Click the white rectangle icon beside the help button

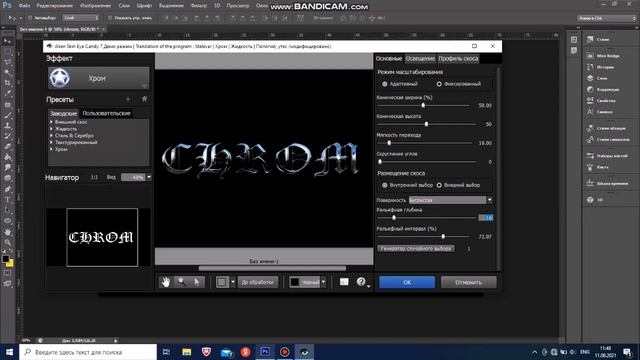click(344, 282)
